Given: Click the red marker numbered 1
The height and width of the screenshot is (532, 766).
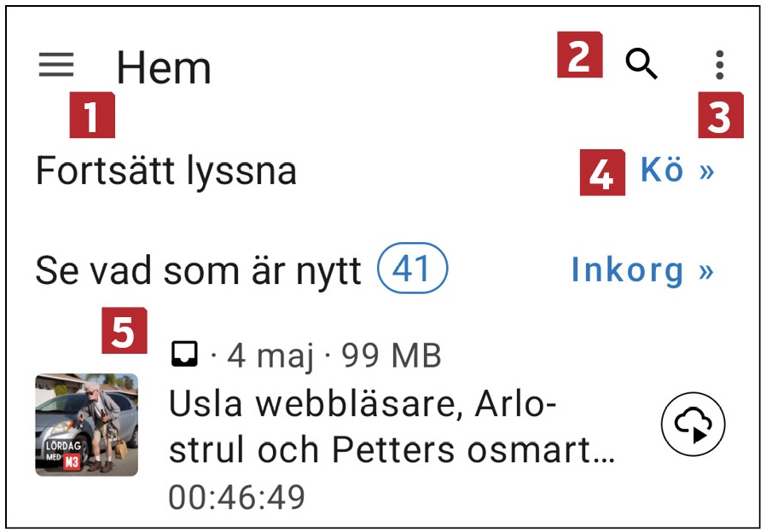Looking at the screenshot, I should coord(92,116).
